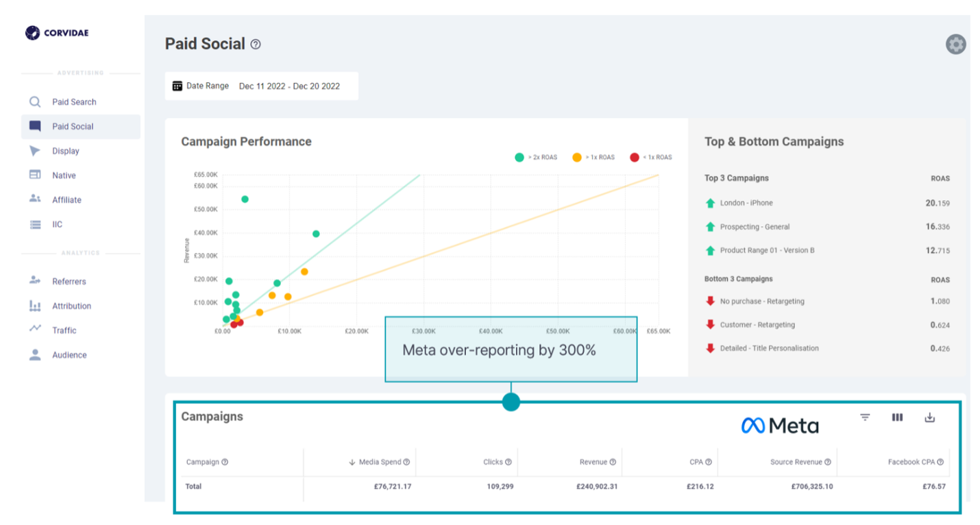
Task: Click the highest green scatter point
Action: (245, 199)
